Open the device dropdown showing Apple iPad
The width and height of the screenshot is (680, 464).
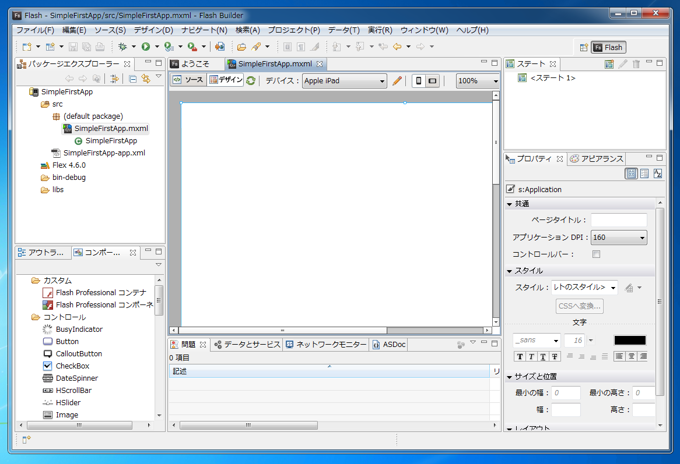[344, 81]
